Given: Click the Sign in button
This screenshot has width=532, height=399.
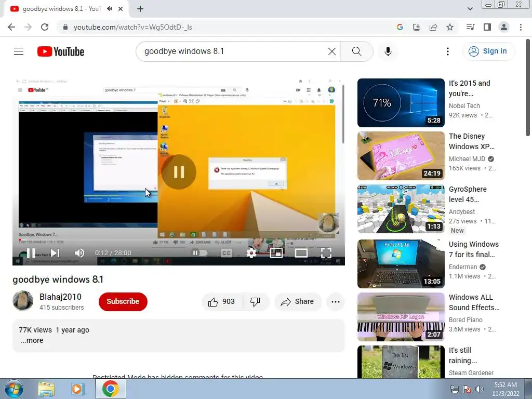Looking at the screenshot, I should tap(488, 51).
